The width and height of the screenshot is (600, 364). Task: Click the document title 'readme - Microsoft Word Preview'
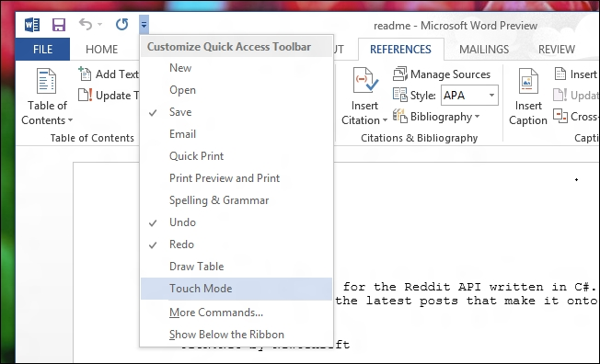pyautogui.click(x=456, y=26)
